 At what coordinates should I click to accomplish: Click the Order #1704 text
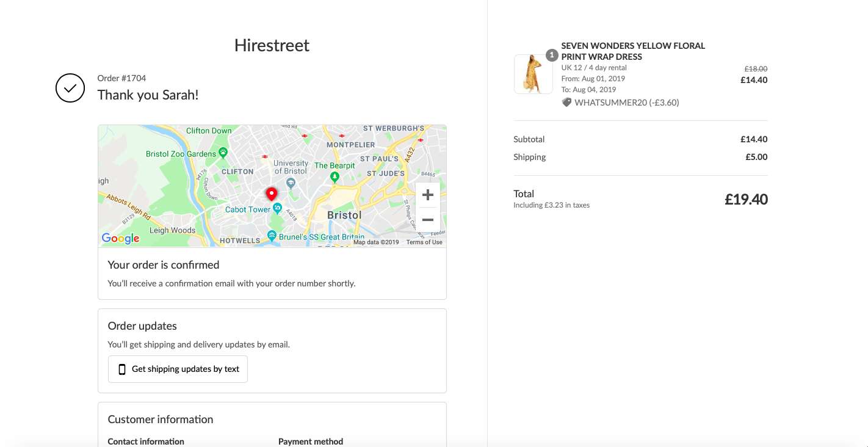point(121,78)
